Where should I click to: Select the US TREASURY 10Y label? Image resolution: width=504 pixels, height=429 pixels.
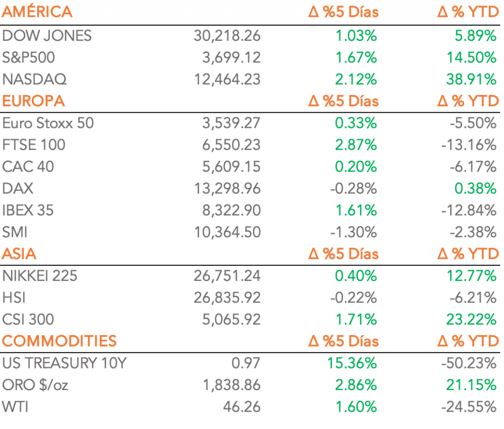(64, 363)
